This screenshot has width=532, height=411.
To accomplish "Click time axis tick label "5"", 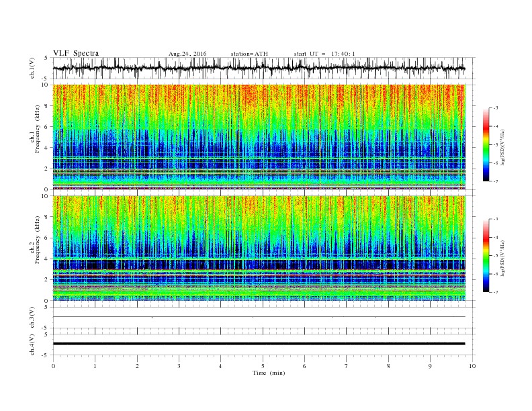I will (x=263, y=366).
